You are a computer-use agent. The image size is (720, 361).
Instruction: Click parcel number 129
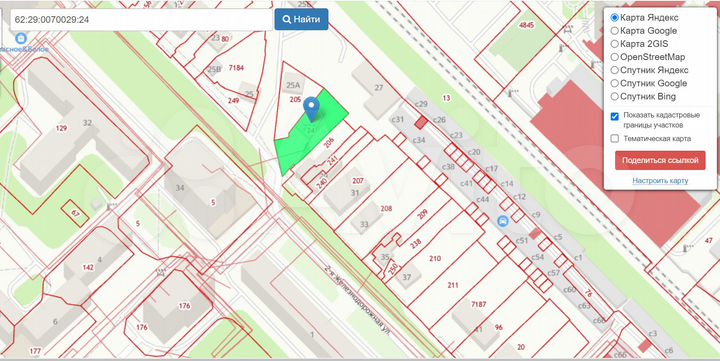coord(62,128)
